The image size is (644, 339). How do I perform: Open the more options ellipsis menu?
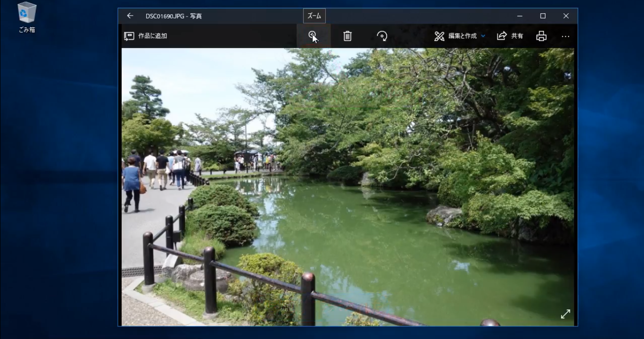(566, 36)
